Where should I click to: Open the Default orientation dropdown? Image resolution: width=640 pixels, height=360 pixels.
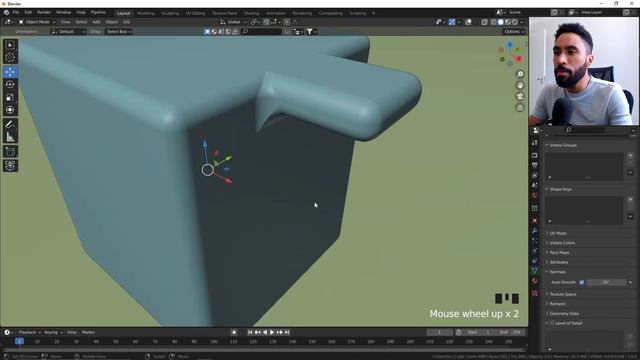coord(68,31)
